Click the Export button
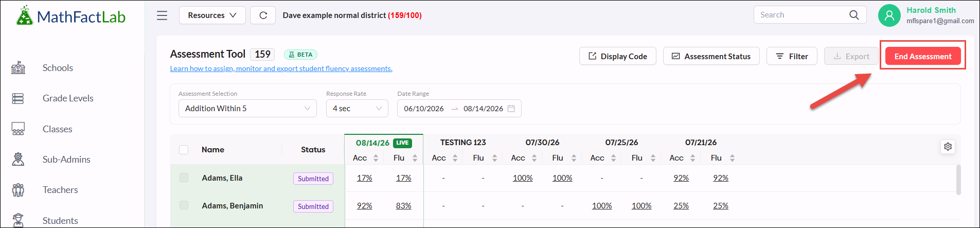 [x=851, y=56]
